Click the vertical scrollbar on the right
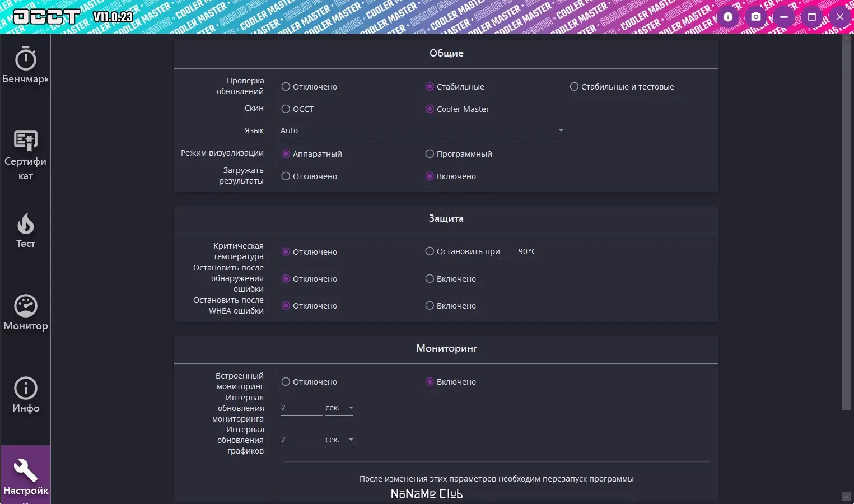 [846, 224]
